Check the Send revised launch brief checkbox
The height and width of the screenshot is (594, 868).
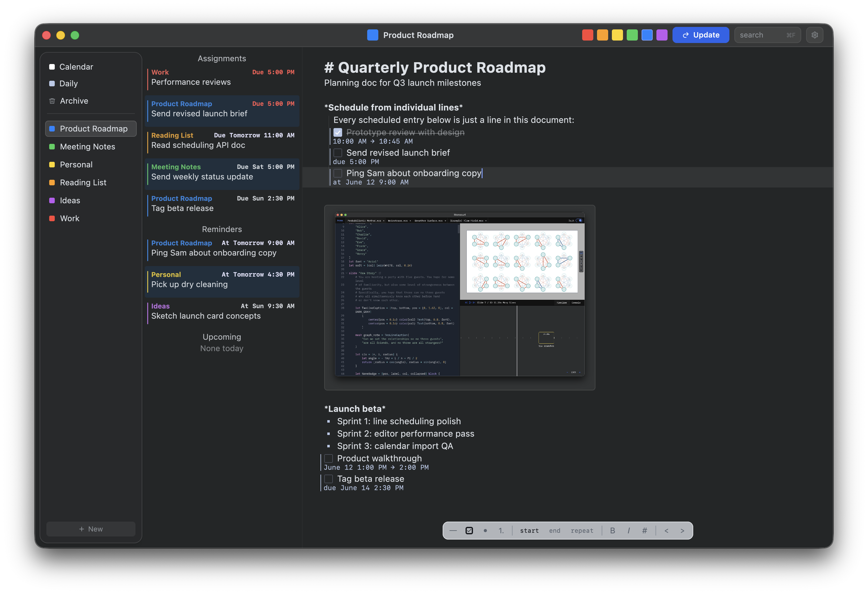pyautogui.click(x=337, y=153)
